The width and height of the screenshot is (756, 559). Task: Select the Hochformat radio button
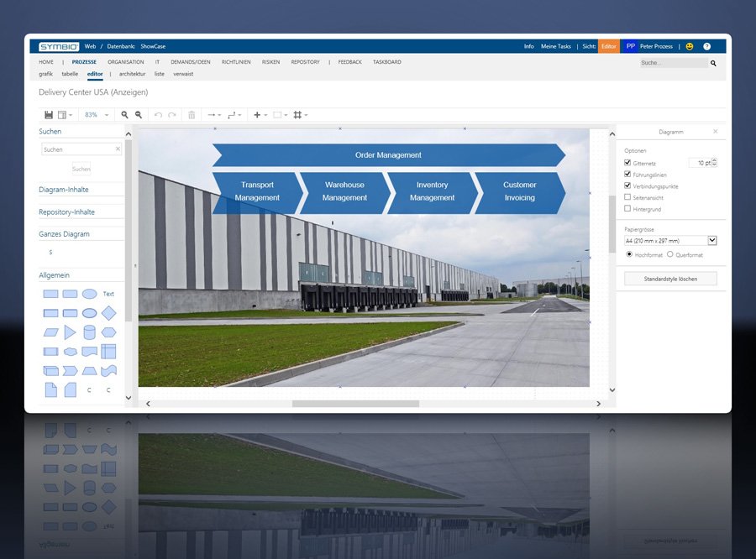(x=628, y=254)
